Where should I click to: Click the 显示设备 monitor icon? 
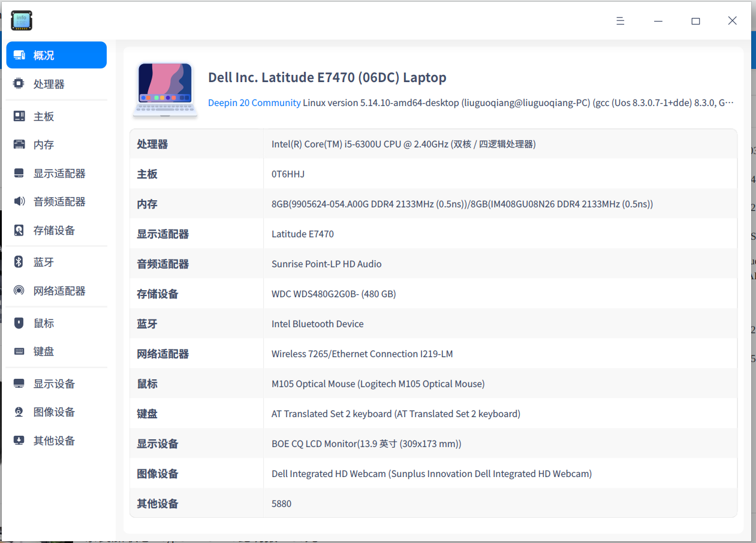(x=19, y=384)
